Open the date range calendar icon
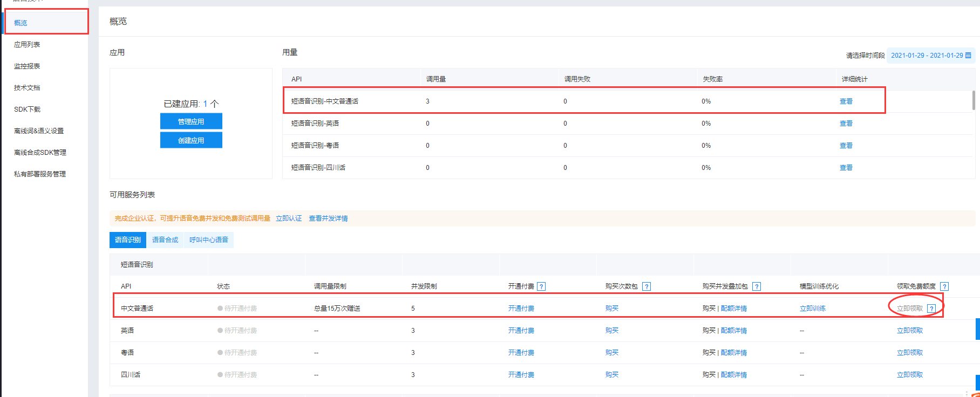980x397 pixels. 968,56
